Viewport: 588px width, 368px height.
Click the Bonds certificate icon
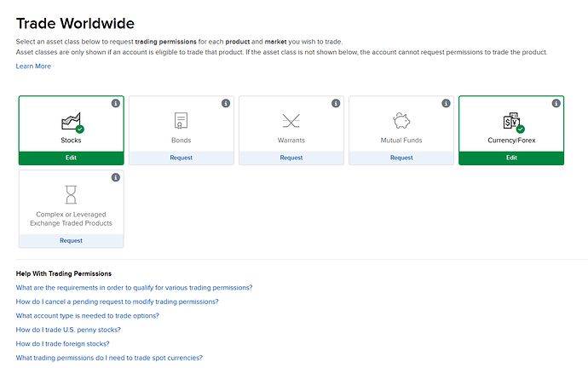[x=181, y=121]
